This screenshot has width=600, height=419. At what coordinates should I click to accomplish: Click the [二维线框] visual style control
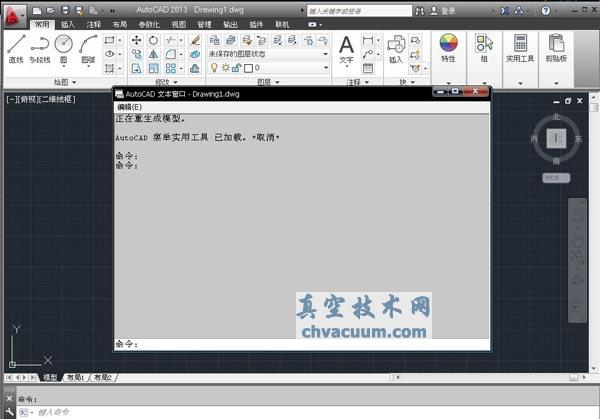coord(57,99)
